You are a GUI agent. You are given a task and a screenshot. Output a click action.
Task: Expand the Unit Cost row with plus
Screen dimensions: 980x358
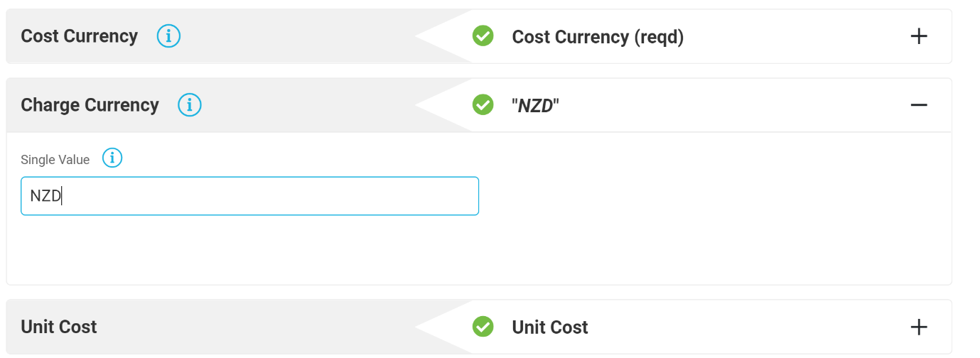[x=919, y=327]
